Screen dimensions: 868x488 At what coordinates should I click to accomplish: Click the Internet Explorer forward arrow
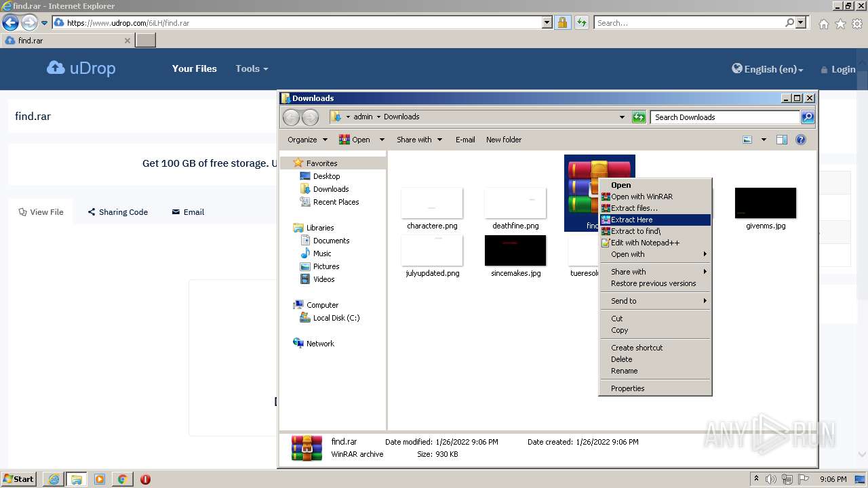(29, 22)
